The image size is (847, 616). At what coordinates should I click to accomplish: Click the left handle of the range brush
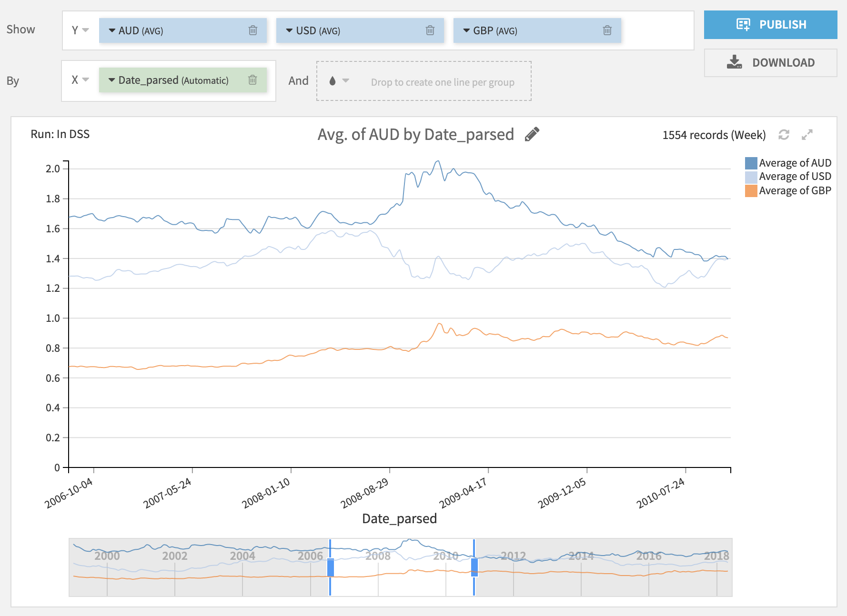330,567
